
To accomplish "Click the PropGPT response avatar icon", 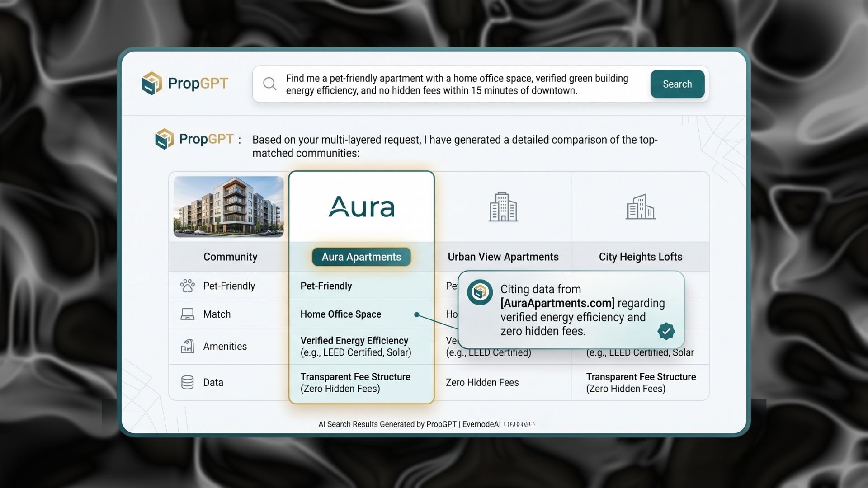I will coord(164,139).
